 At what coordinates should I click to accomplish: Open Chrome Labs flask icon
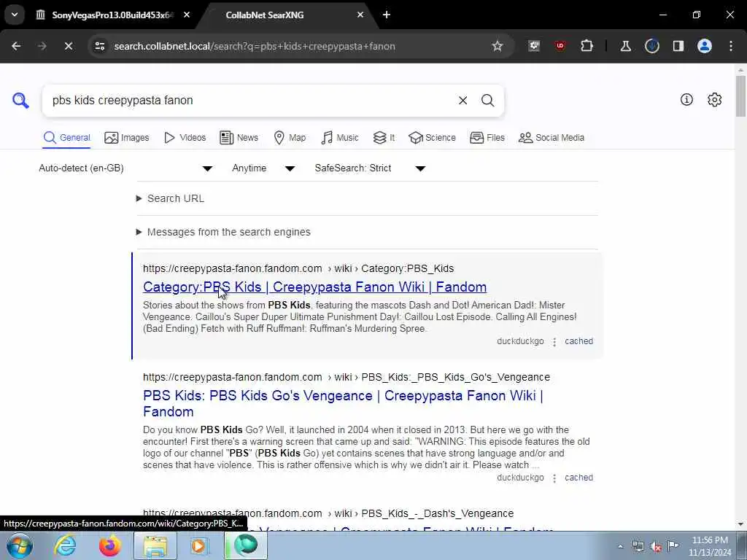coord(625,46)
